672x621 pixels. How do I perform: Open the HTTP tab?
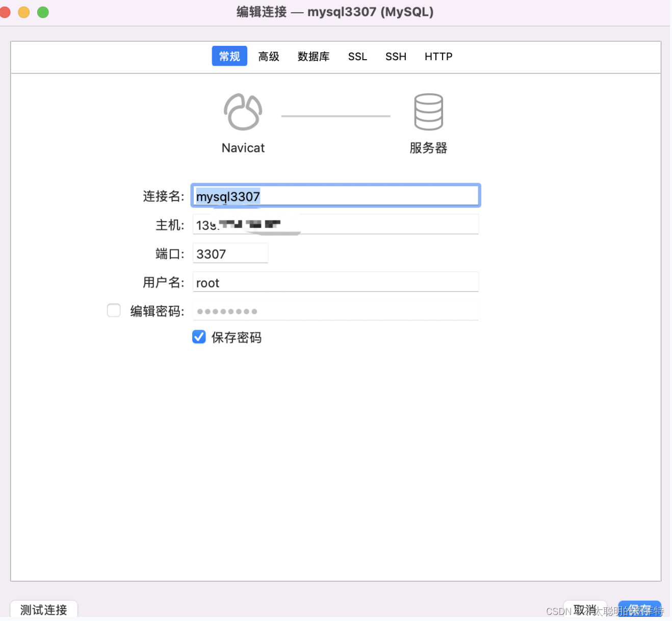(438, 56)
